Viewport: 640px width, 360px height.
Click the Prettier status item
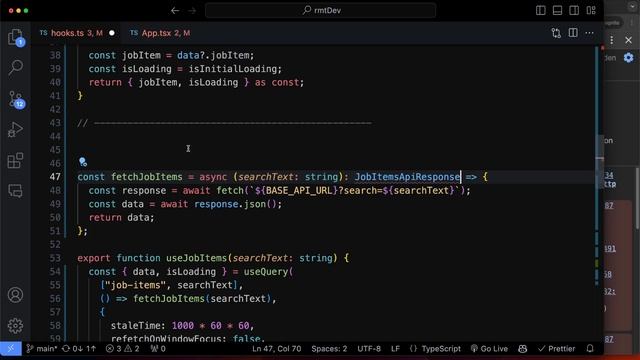556,349
